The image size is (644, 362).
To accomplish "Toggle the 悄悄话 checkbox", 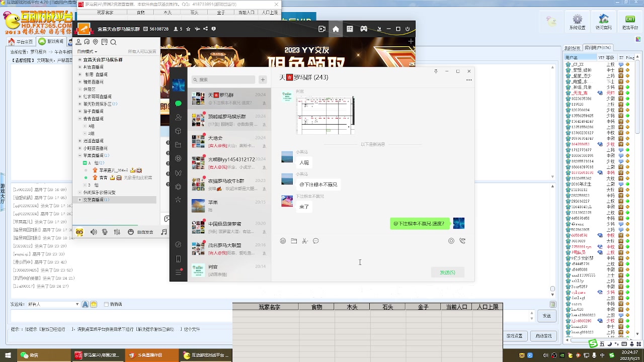I will pyautogui.click(x=106, y=304).
